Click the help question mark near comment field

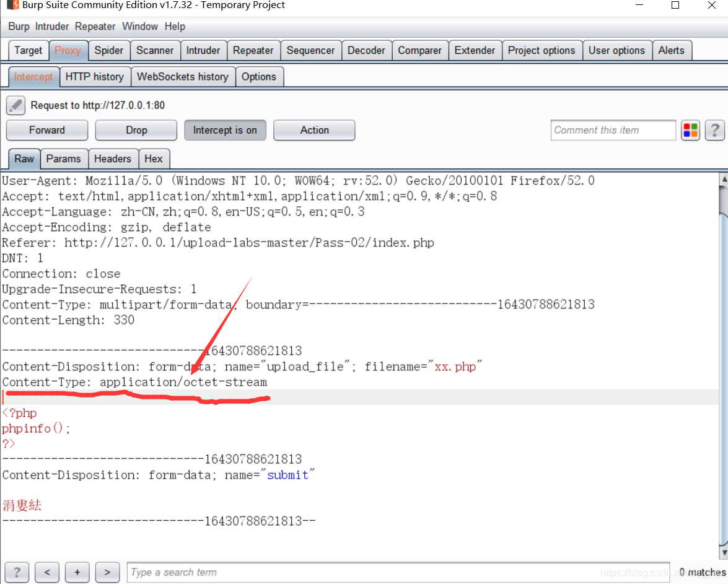click(714, 131)
